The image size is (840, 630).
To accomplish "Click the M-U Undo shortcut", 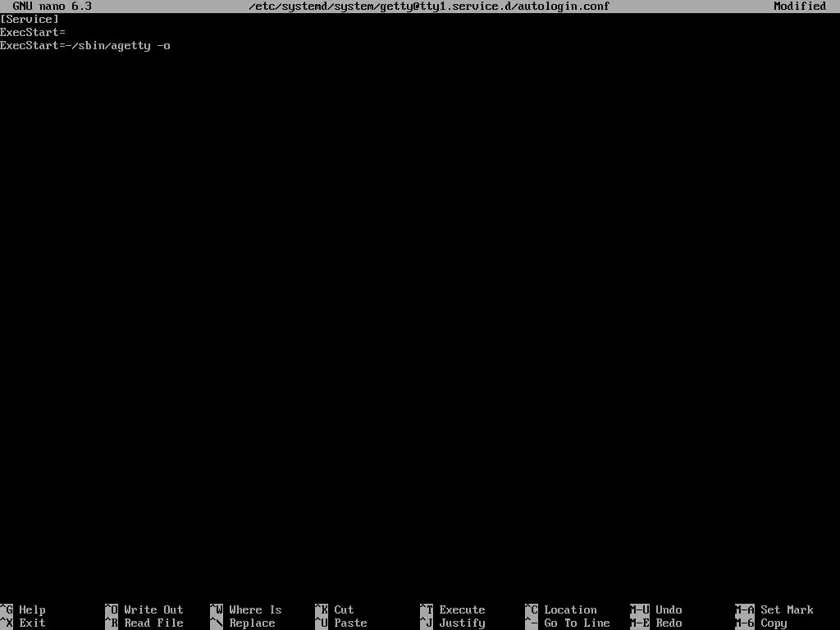I will (656, 609).
